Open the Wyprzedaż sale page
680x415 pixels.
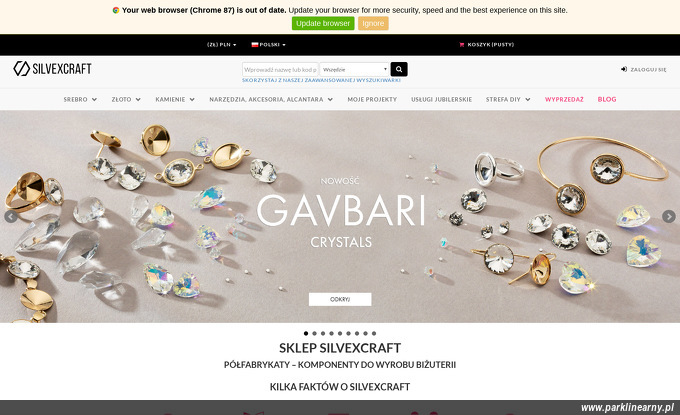[x=564, y=99]
